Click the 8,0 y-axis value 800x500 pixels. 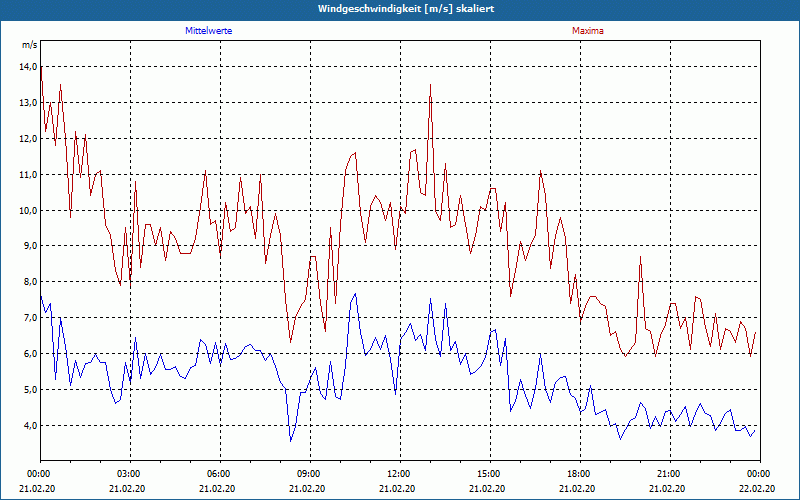coord(31,282)
